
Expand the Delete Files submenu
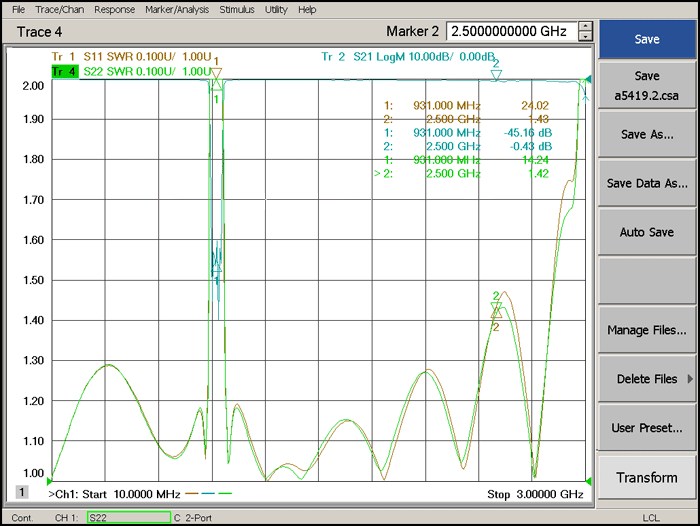click(x=647, y=379)
